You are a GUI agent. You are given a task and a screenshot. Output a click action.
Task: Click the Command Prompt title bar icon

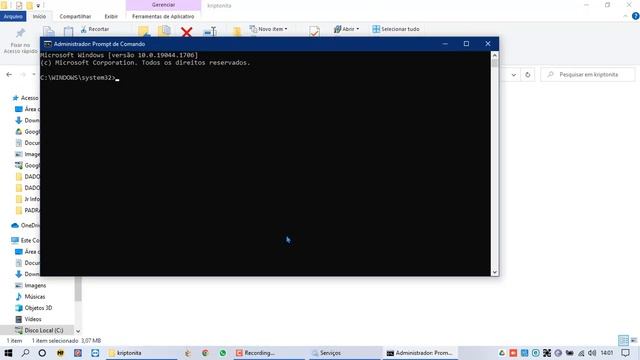47,44
